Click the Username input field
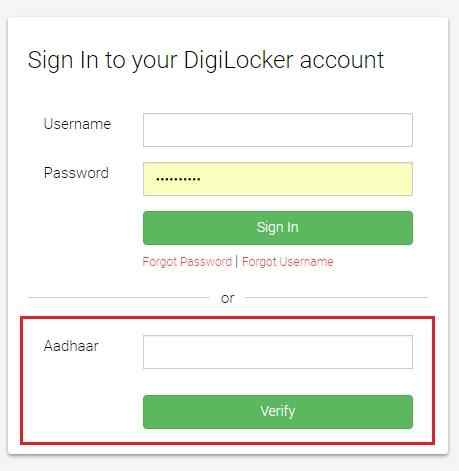Image resolution: width=459 pixels, height=471 pixels. click(x=278, y=130)
